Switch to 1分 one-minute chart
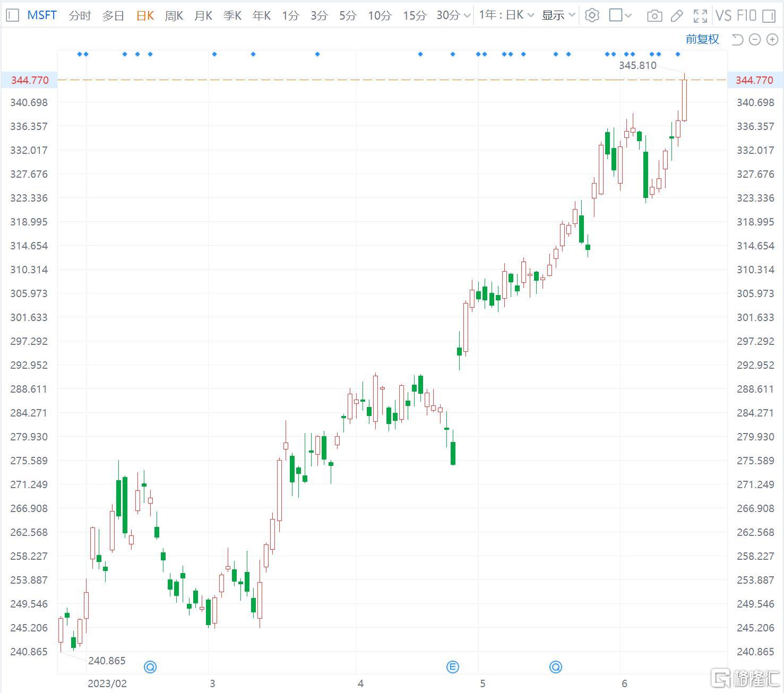The height and width of the screenshot is (693, 784). (290, 16)
